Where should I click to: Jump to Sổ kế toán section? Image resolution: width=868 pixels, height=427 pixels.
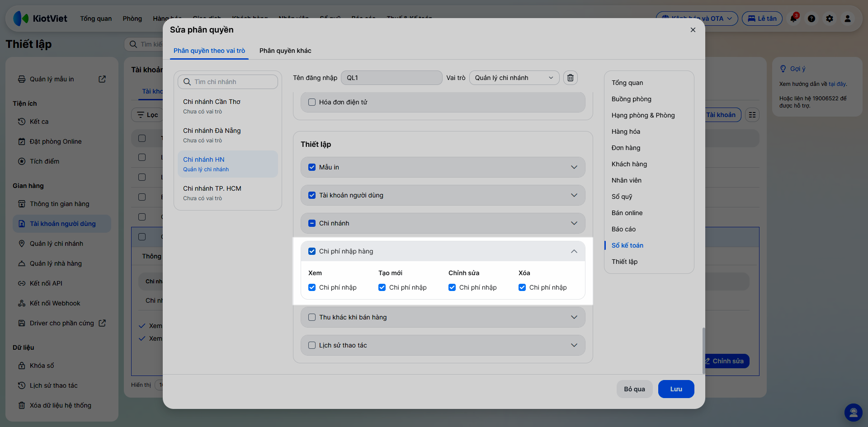tap(627, 245)
